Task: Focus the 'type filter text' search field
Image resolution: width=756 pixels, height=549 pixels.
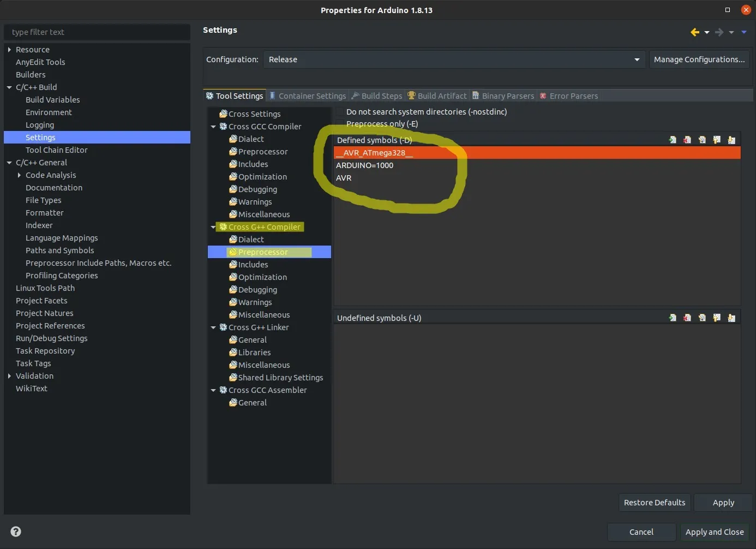Action: tap(97, 32)
